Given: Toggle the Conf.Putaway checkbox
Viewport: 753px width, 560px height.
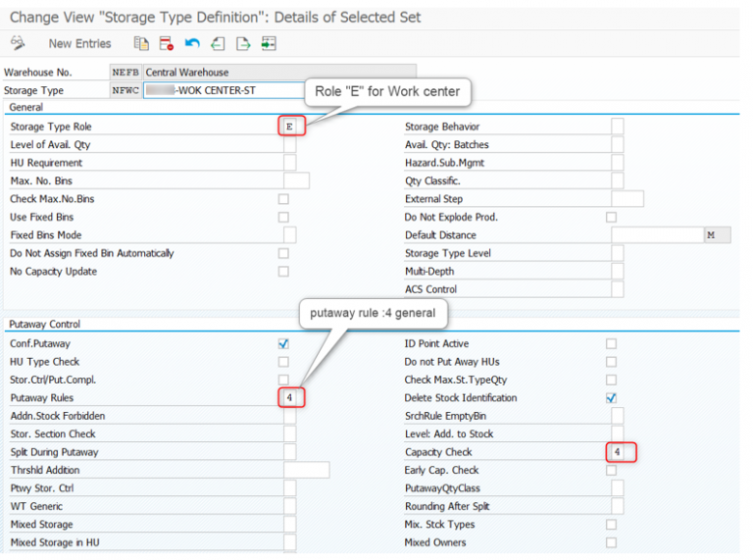Looking at the screenshot, I should tap(283, 344).
